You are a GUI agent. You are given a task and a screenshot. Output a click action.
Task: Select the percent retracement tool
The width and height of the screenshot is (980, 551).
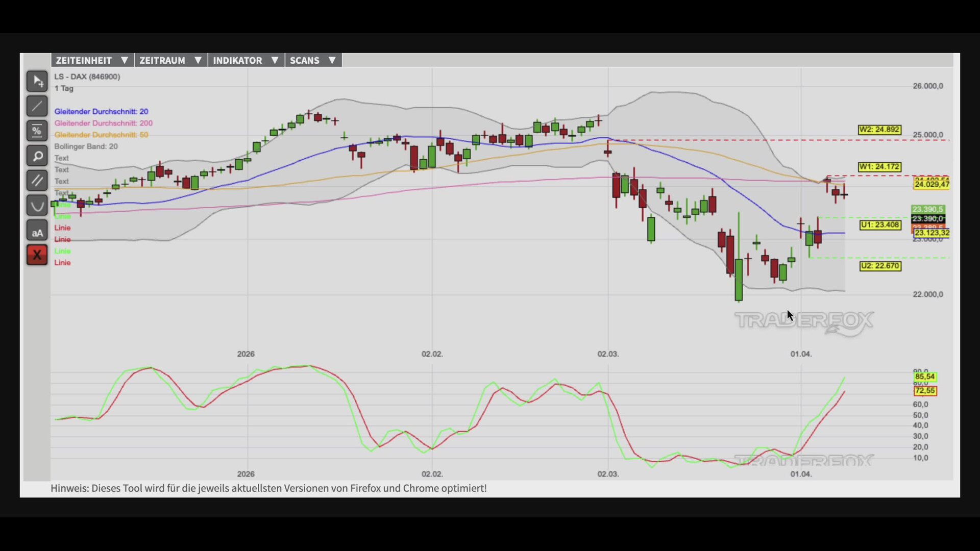[x=37, y=131]
